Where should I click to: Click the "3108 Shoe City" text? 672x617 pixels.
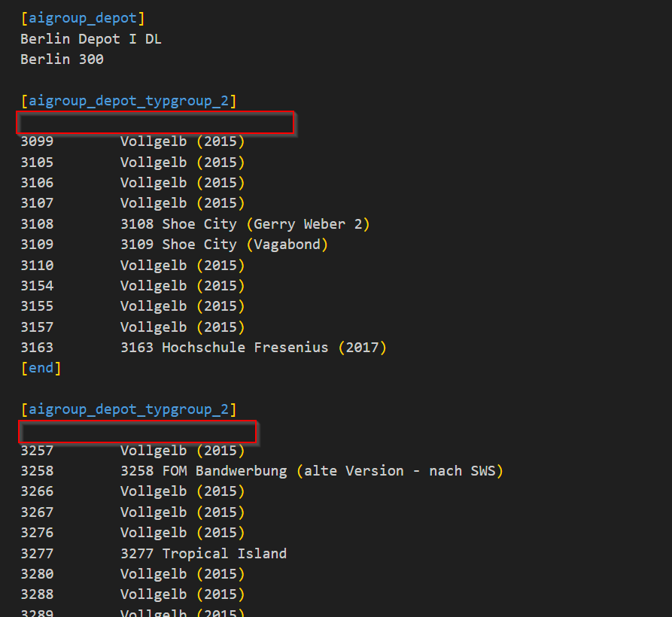[x=178, y=224]
